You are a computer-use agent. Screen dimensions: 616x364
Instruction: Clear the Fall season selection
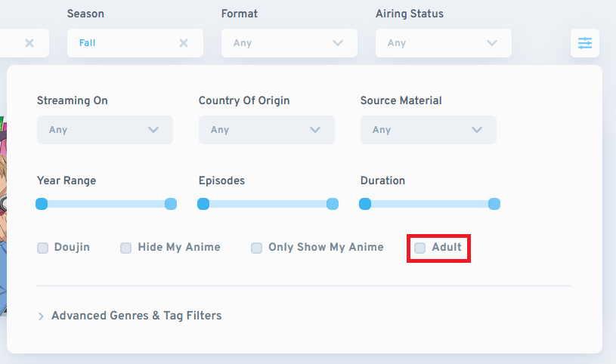point(184,43)
